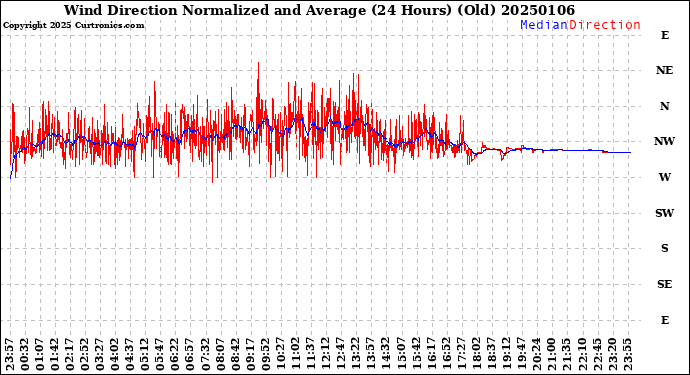Viewport: 690px width, 375px height.
Task: Click the N axis label
Action: click(x=664, y=106)
